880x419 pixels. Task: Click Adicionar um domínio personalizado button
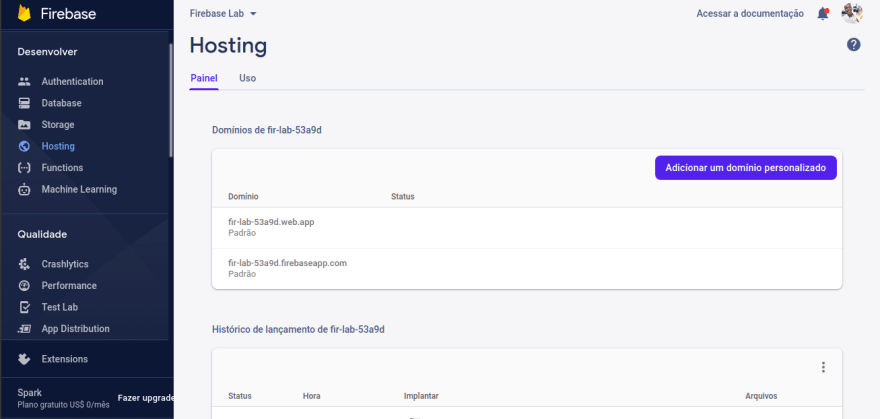[745, 168]
